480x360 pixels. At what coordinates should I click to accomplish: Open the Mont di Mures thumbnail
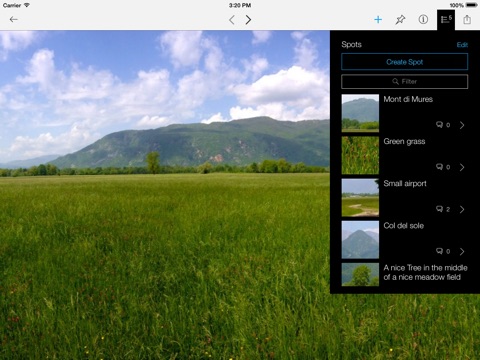360,113
